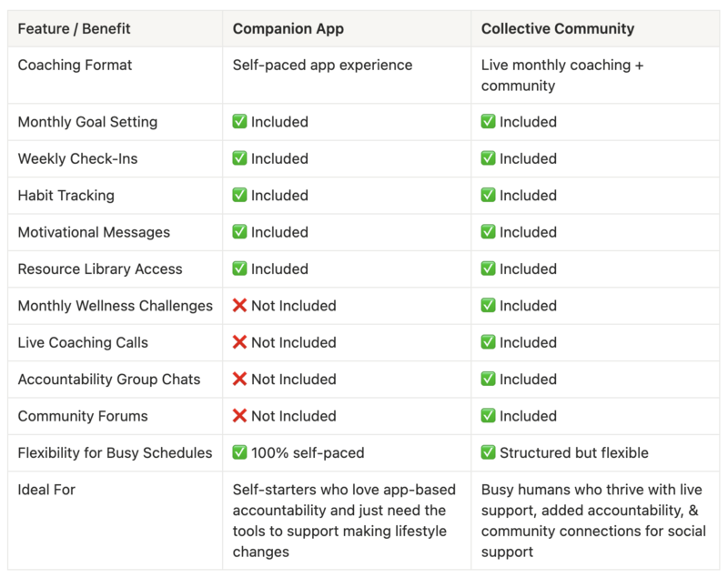Click red X in Accountability Group Chats row
This screenshot has height=578, width=728.
pos(240,380)
